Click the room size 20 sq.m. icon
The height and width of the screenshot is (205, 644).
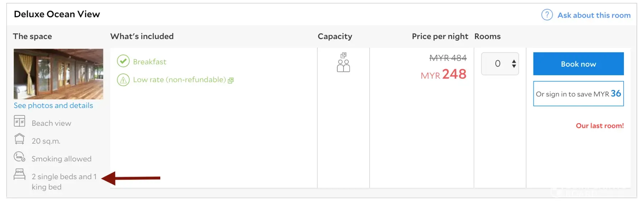20,139
